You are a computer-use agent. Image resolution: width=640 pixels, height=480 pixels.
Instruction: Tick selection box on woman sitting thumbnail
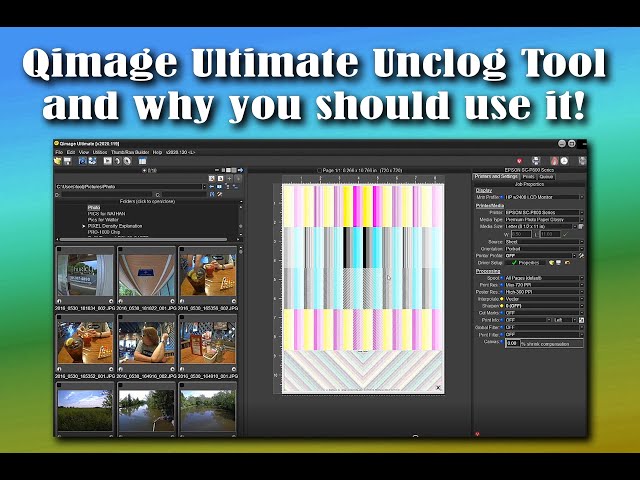coord(120,317)
